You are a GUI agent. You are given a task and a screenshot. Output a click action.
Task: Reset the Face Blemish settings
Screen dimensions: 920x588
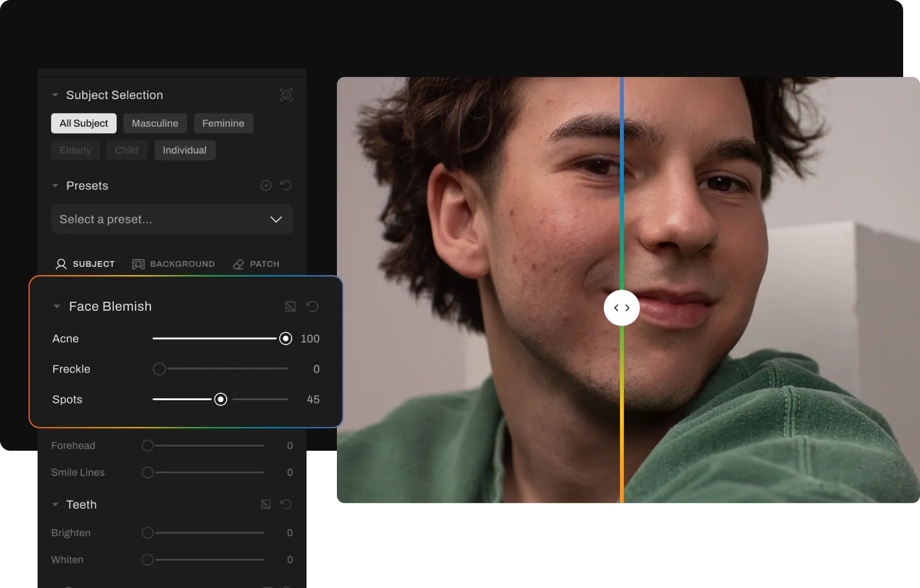312,306
